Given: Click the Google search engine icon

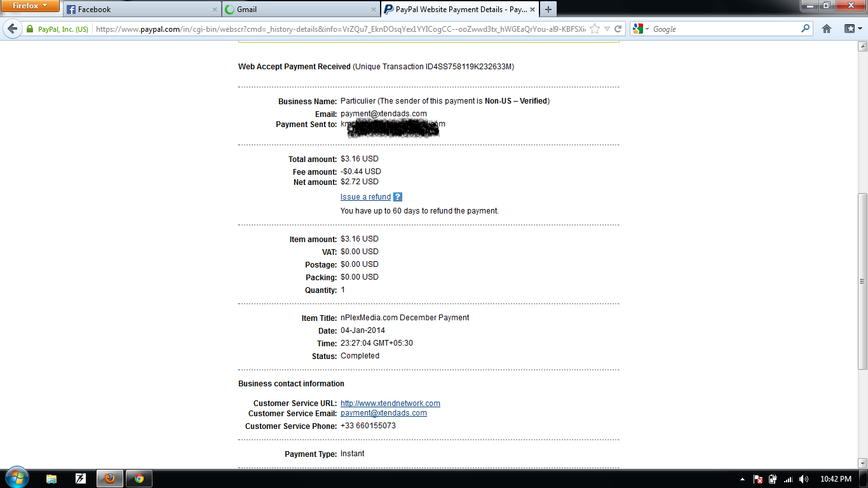Looking at the screenshot, I should pyautogui.click(x=637, y=29).
